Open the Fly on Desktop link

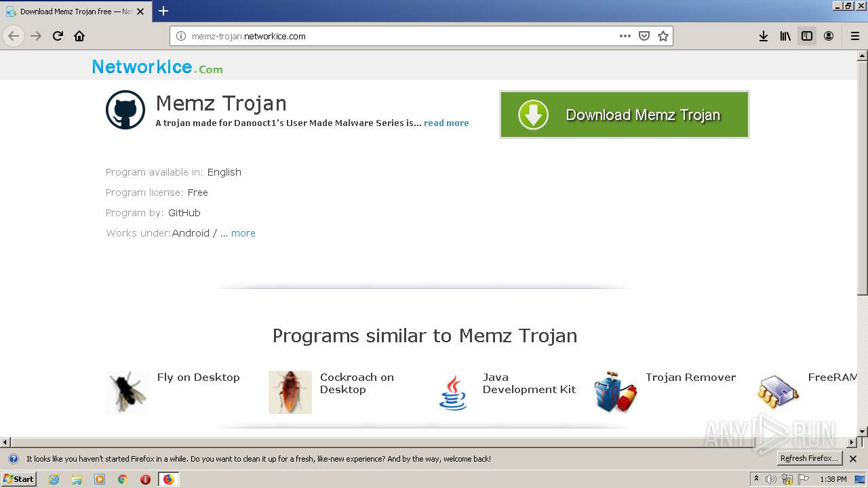pyautogui.click(x=198, y=378)
